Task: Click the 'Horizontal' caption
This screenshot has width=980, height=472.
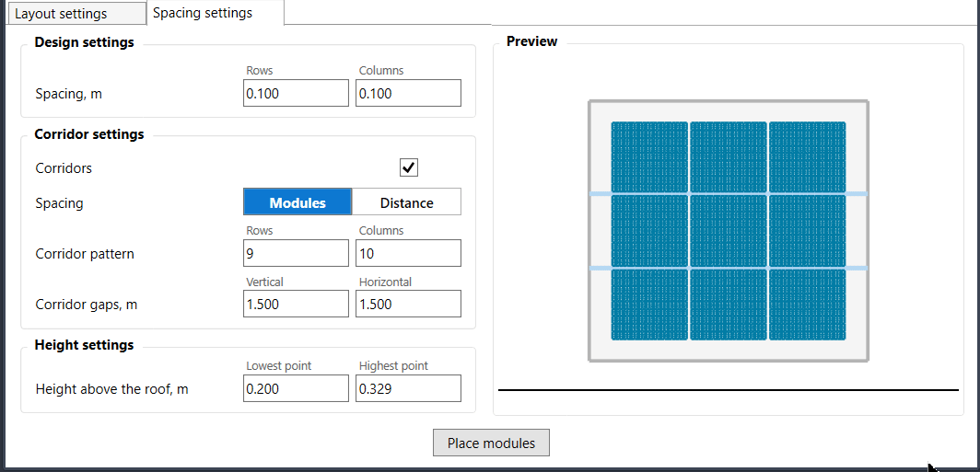Action: click(x=385, y=282)
